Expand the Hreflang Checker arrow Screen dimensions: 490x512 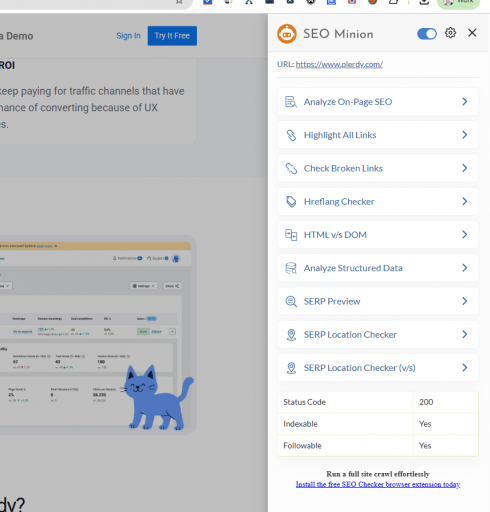[465, 201]
